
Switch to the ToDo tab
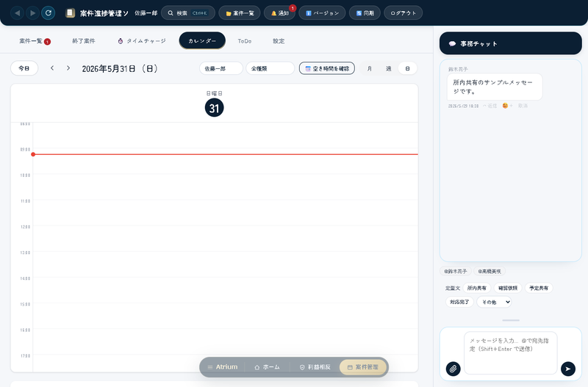click(x=245, y=41)
